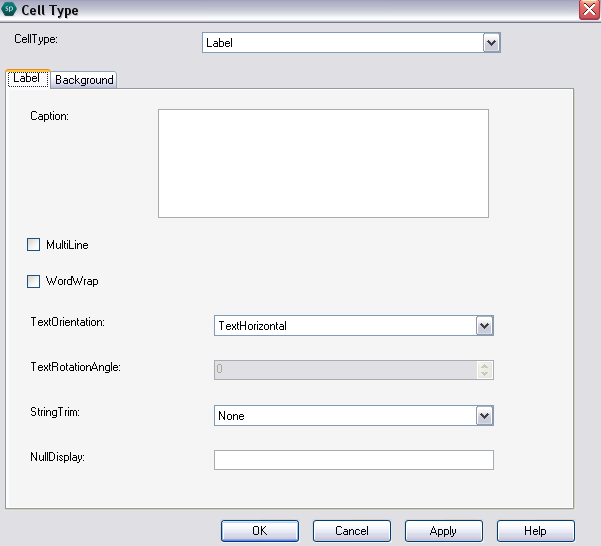The width and height of the screenshot is (601, 546).
Task: Click the Spread application icon in title bar
Action: (8, 9)
